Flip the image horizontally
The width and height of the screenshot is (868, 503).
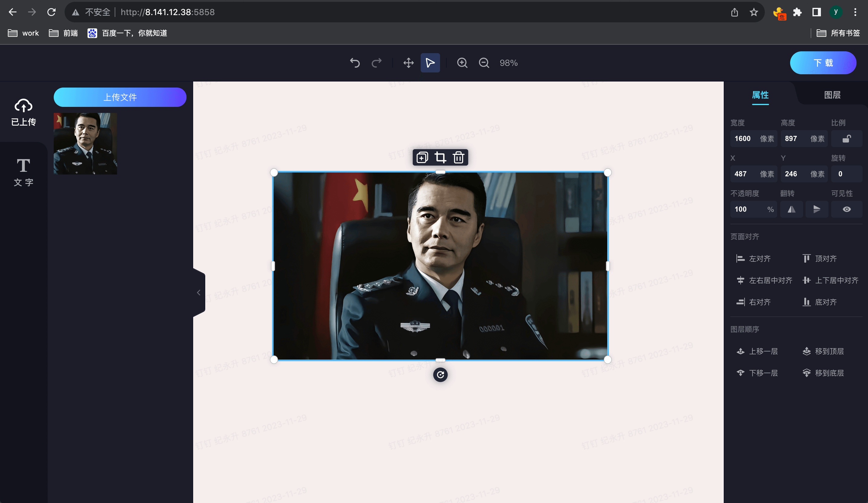[x=792, y=209]
